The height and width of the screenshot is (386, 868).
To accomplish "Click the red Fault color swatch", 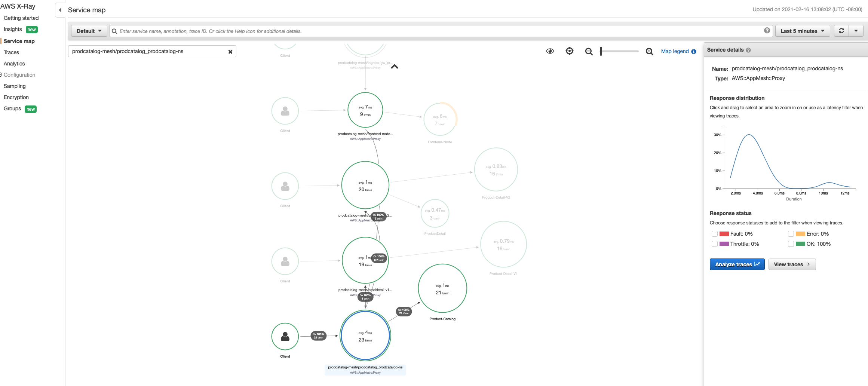I will point(724,234).
